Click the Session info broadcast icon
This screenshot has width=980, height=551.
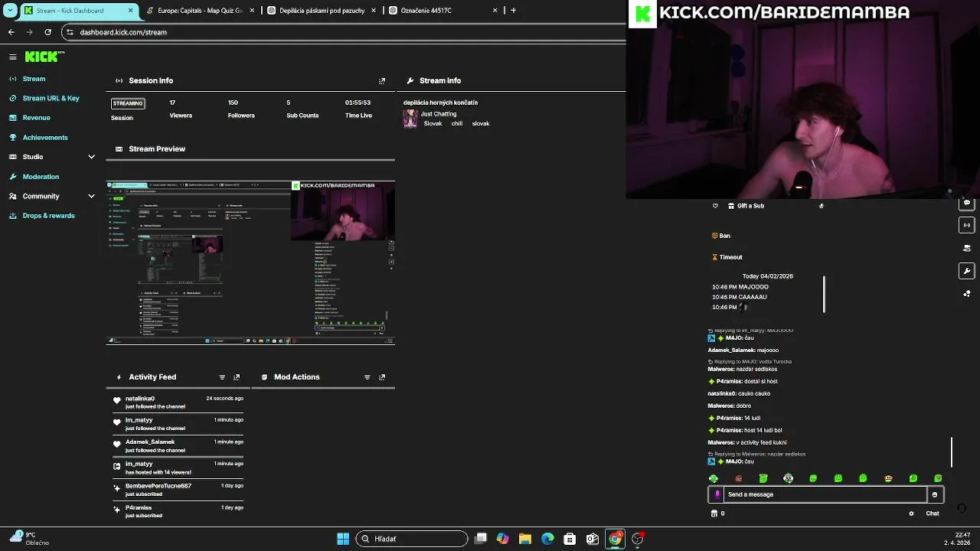click(119, 80)
